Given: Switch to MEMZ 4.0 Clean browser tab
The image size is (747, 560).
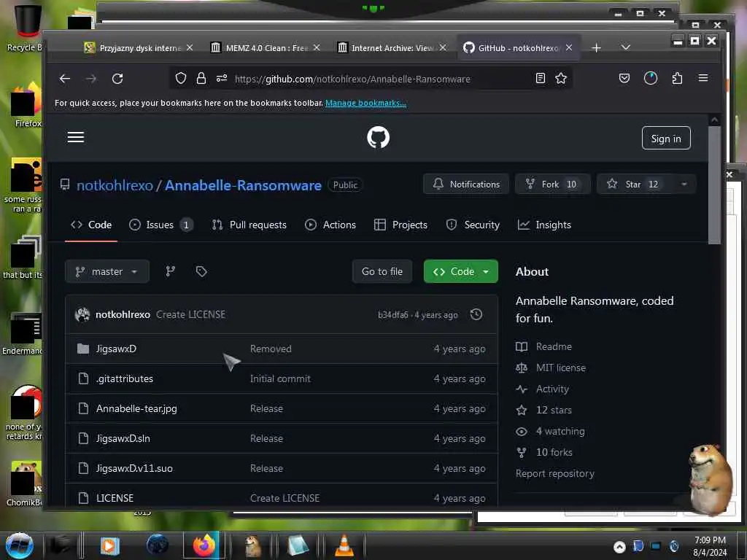Looking at the screenshot, I should 266,47.
